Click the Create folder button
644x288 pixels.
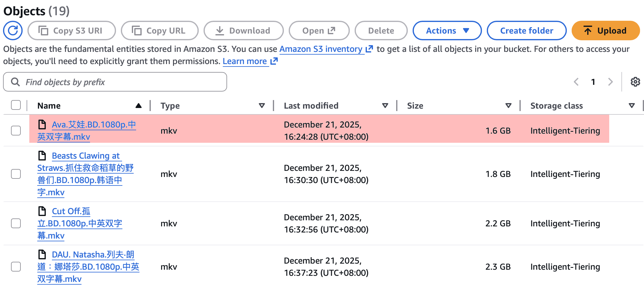tap(526, 31)
